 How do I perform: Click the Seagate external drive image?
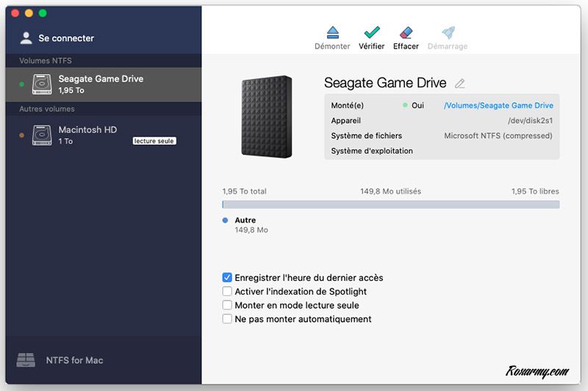pos(266,116)
